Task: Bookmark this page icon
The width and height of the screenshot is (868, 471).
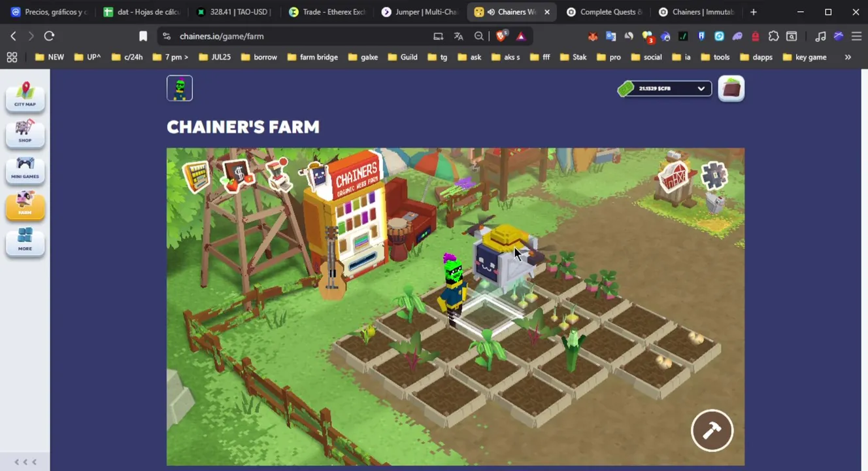Action: click(143, 36)
